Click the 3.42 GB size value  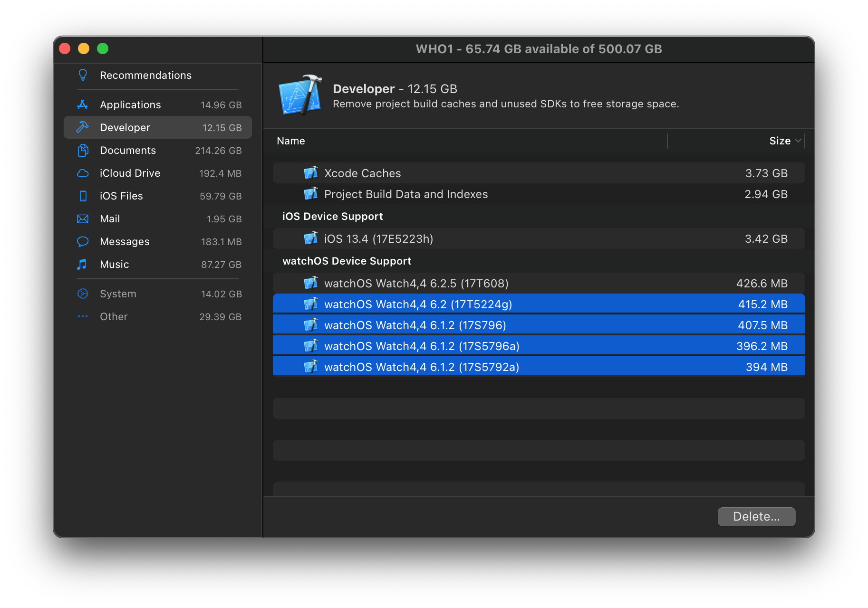click(x=766, y=239)
